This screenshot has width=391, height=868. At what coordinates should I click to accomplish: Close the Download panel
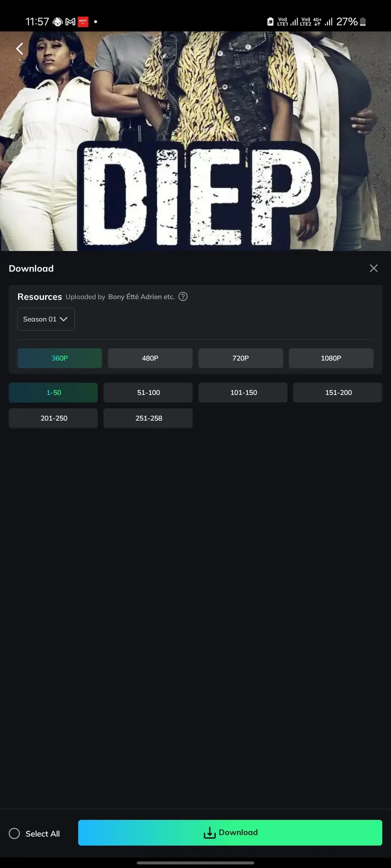click(374, 268)
